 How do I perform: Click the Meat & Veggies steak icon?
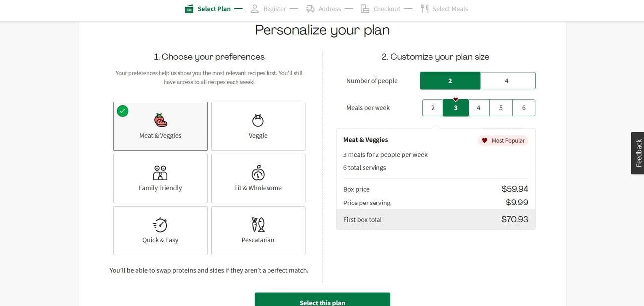[x=160, y=120]
